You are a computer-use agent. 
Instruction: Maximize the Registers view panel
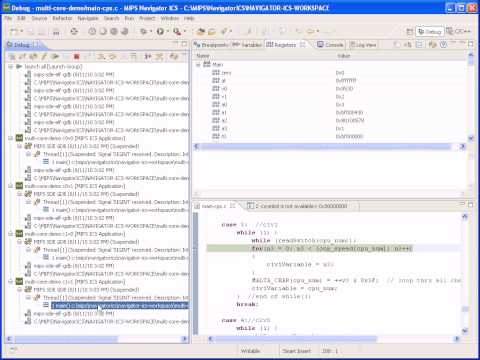(471, 44)
